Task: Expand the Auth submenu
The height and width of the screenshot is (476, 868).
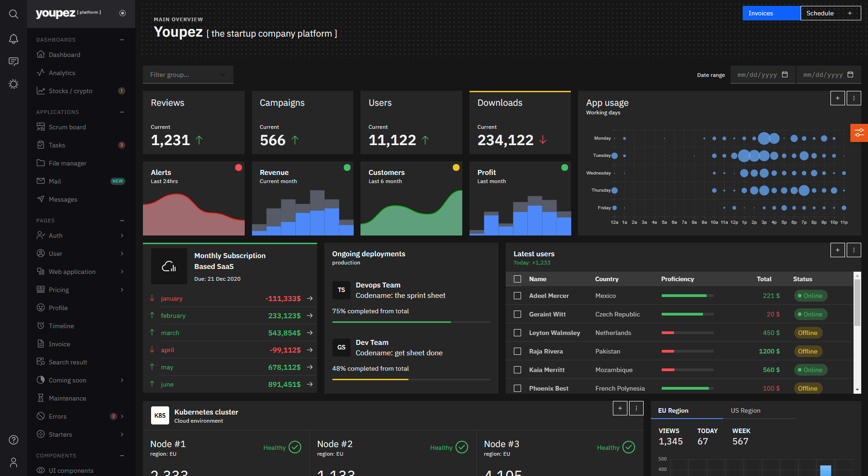Action: tap(122, 236)
